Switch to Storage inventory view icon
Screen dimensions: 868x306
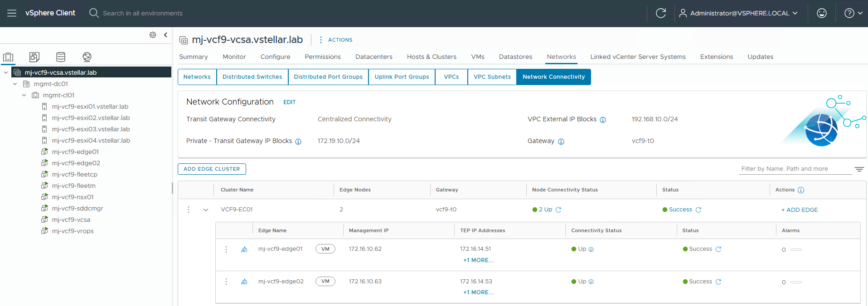coord(61,57)
